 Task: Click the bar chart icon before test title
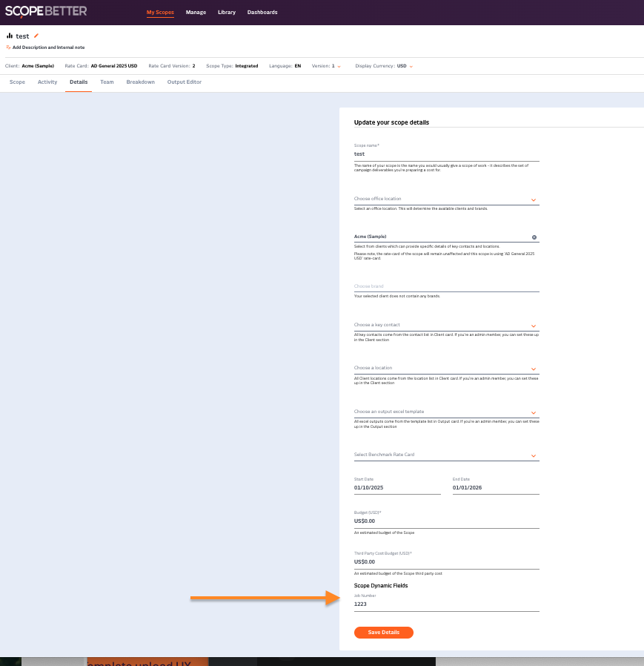10,36
